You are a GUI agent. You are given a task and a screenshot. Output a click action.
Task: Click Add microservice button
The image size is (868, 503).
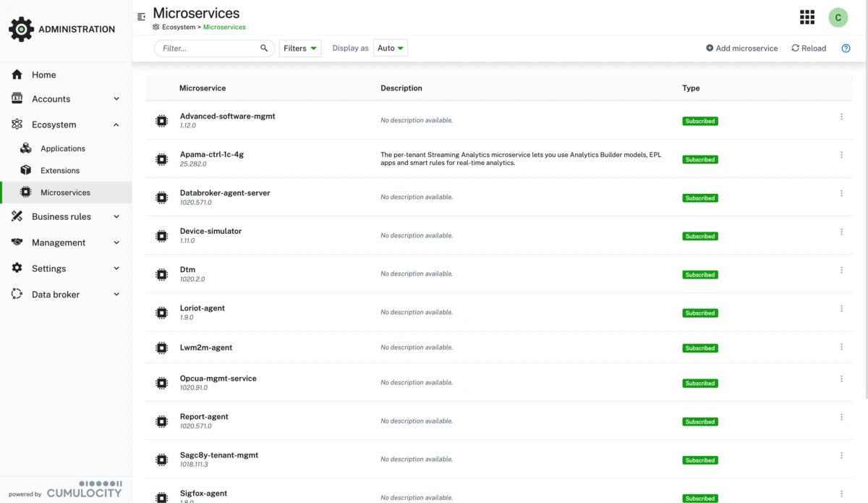coord(742,48)
